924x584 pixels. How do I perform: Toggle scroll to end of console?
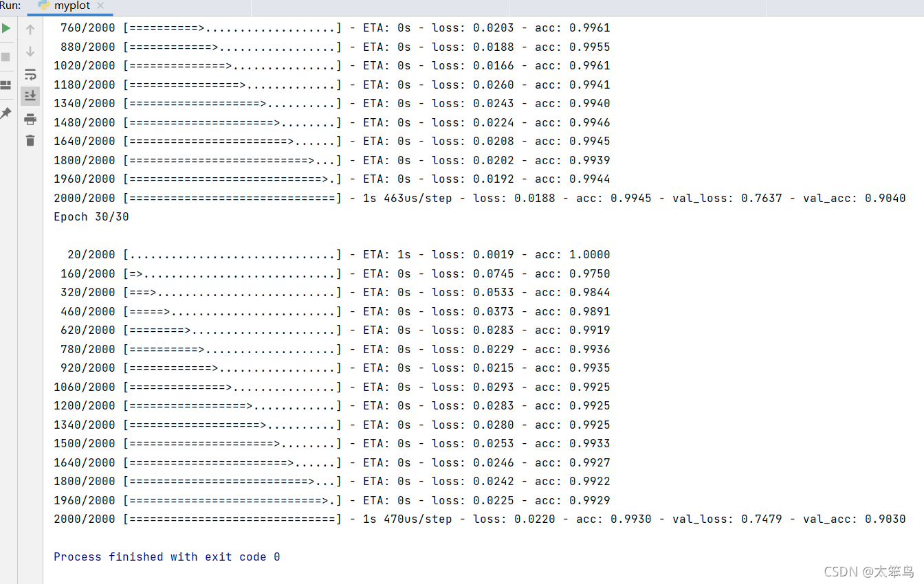click(x=30, y=96)
